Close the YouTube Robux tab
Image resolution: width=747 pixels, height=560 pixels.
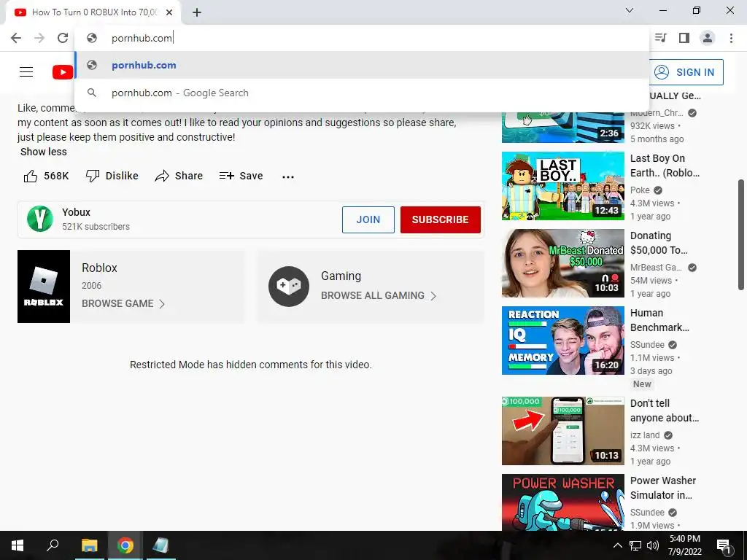(x=169, y=12)
